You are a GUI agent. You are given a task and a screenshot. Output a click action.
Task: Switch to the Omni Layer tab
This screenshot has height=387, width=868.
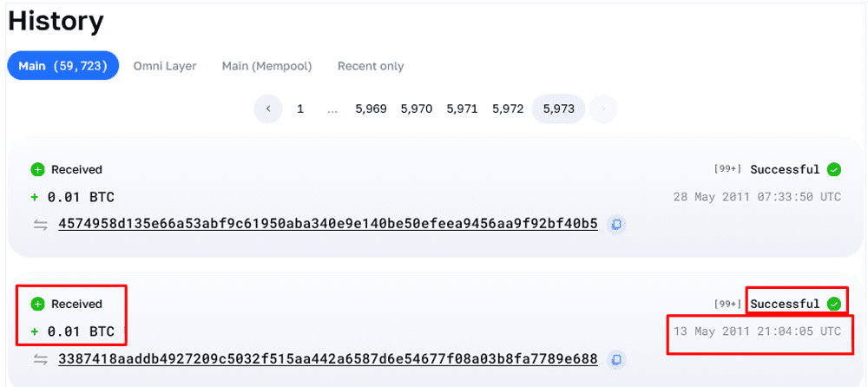click(165, 66)
